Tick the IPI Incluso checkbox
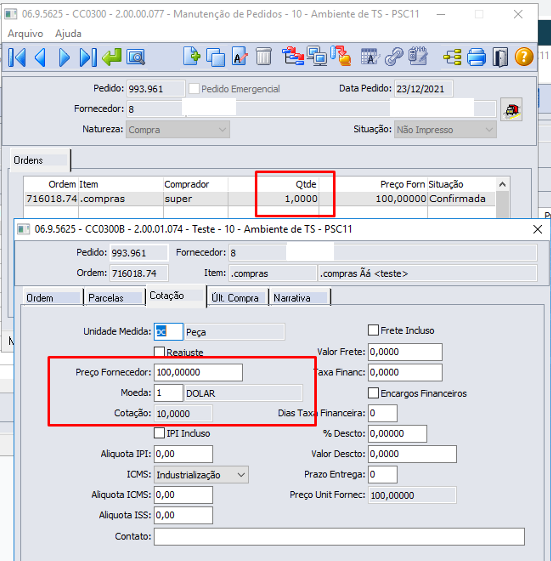This screenshot has width=551, height=561. click(x=159, y=433)
